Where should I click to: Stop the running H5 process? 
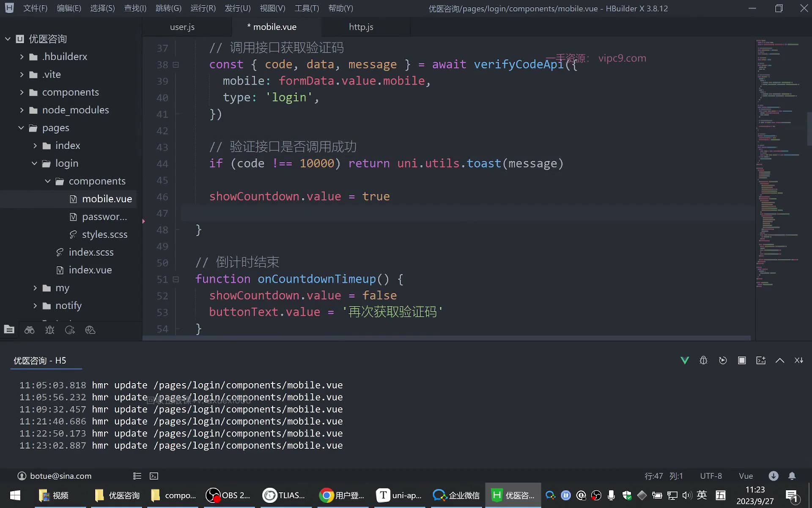point(742,360)
